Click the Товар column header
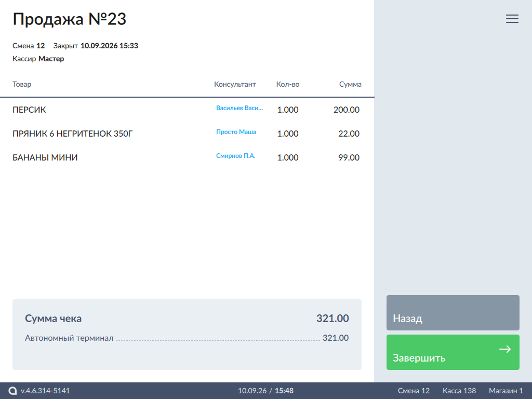532x399 pixels. [x=22, y=84]
